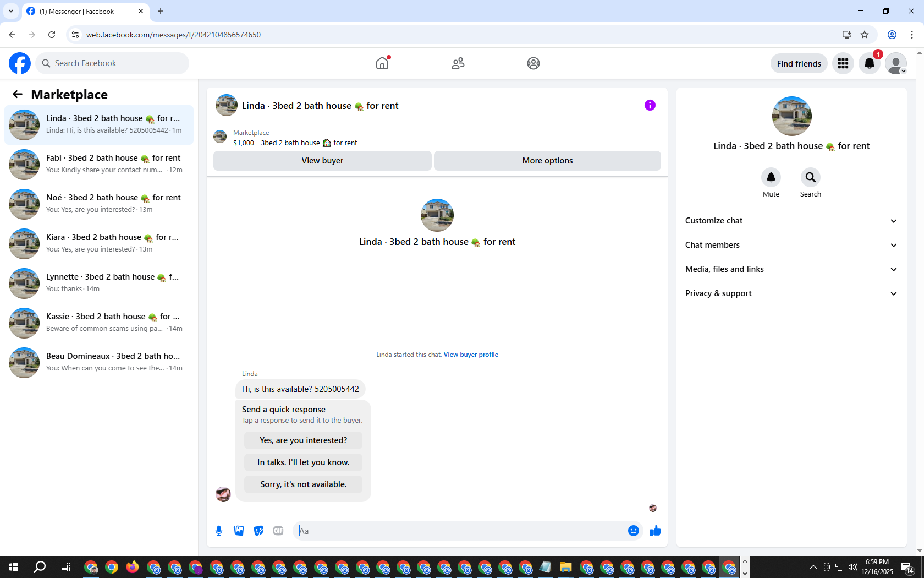Send 'Sorry, it's not available.' response
The image size is (924, 578).
tap(304, 484)
